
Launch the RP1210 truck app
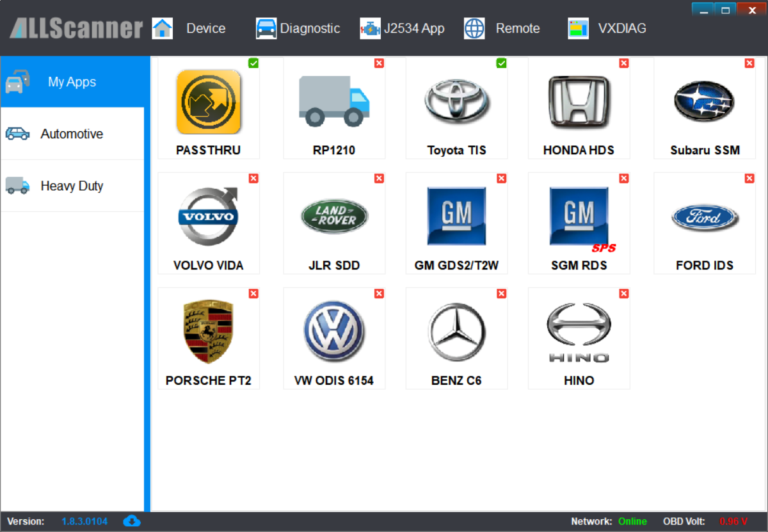click(334, 101)
